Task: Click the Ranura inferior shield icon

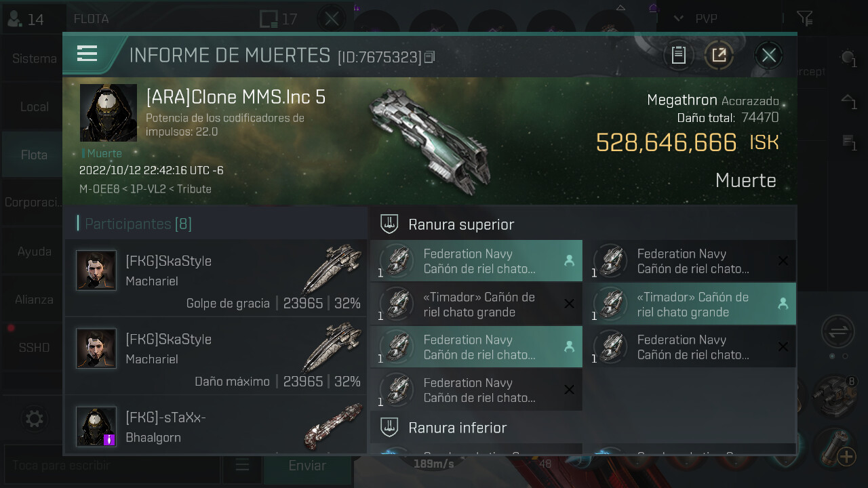Action: [389, 427]
